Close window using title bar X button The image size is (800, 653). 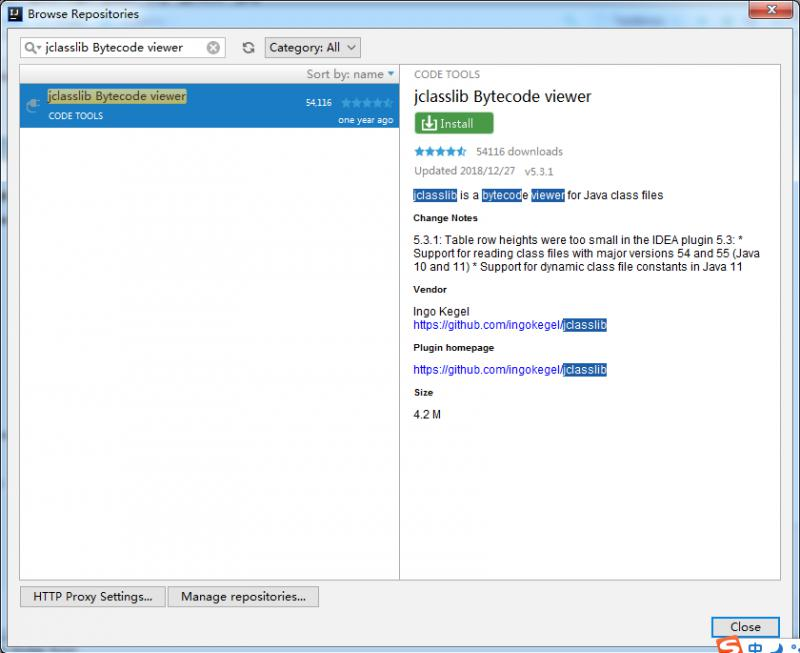coord(771,9)
